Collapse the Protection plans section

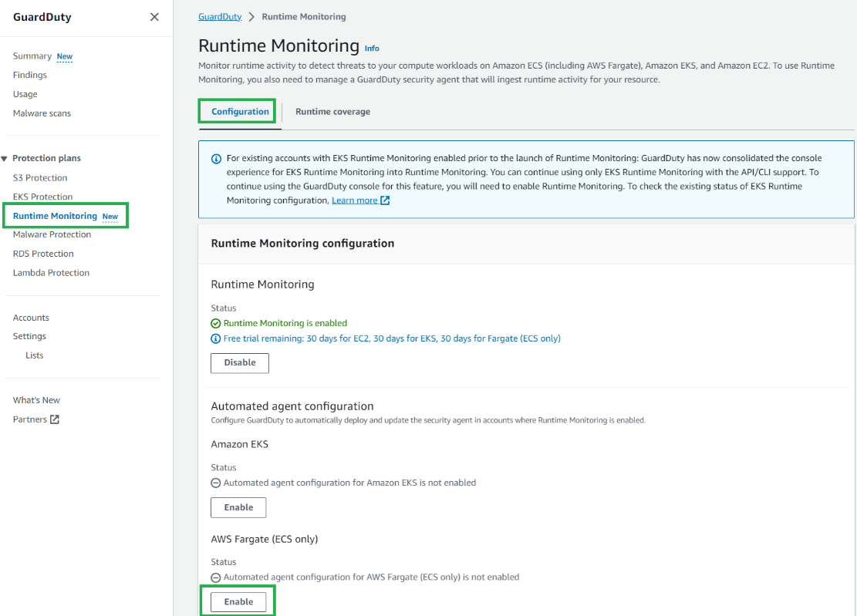(7, 157)
